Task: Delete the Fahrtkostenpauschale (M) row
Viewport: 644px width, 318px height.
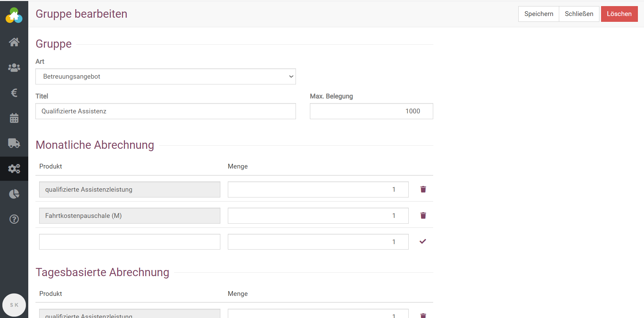Action: (423, 216)
